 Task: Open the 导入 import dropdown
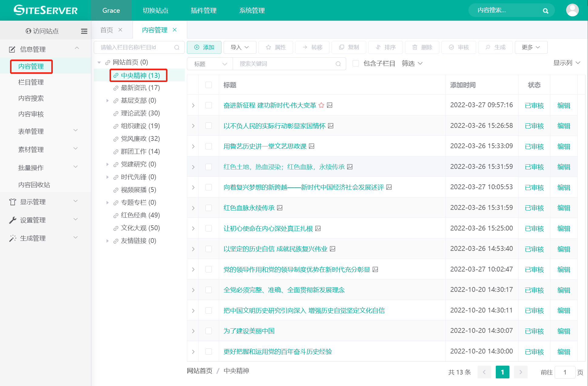tap(240, 47)
